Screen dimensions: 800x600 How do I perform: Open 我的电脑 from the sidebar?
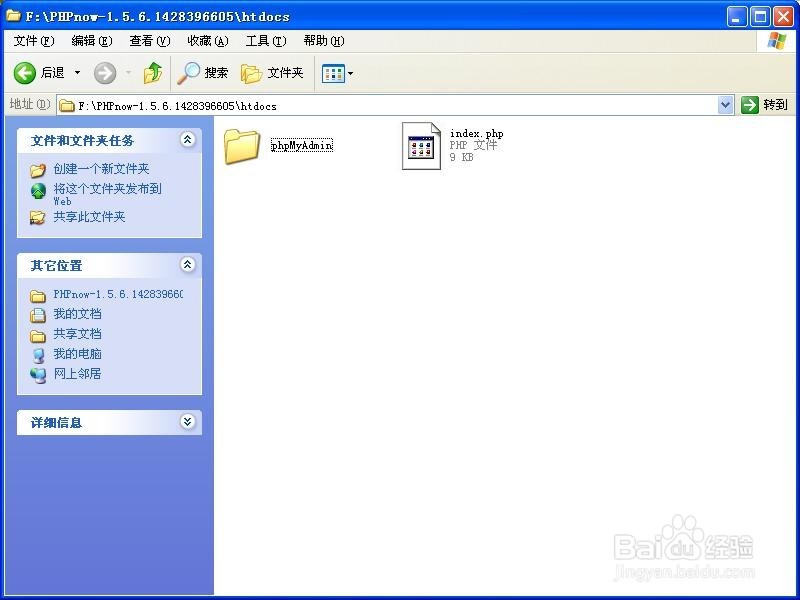pyautogui.click(x=76, y=354)
